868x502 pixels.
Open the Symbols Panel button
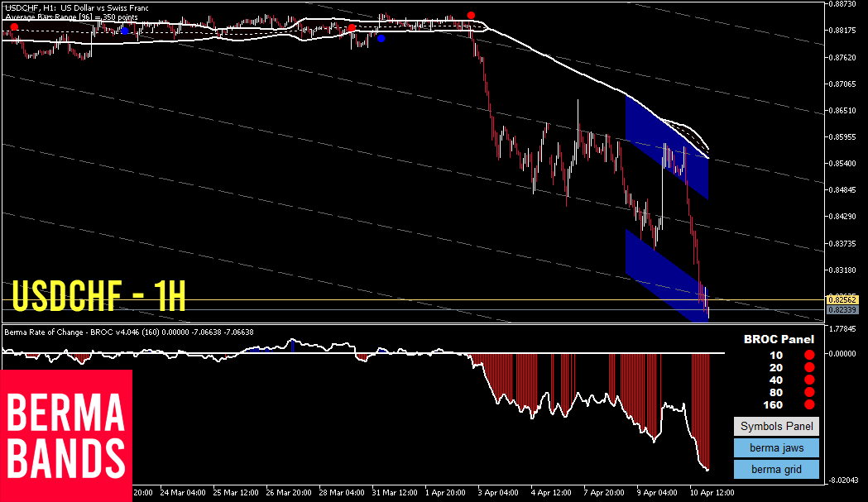pyautogui.click(x=777, y=426)
